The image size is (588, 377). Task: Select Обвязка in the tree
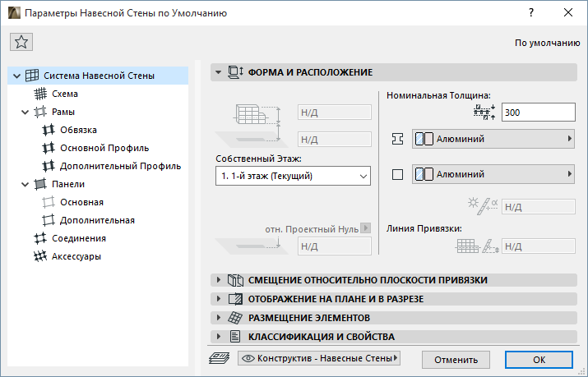coord(78,130)
